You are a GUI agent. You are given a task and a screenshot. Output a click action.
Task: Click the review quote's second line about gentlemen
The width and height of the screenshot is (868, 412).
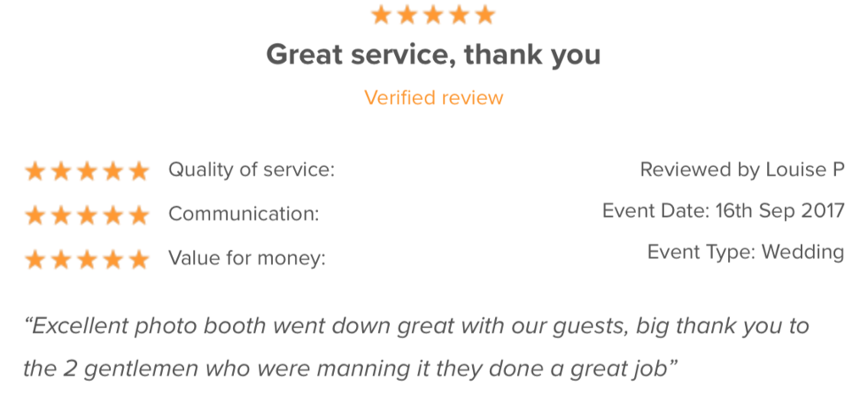[350, 370]
